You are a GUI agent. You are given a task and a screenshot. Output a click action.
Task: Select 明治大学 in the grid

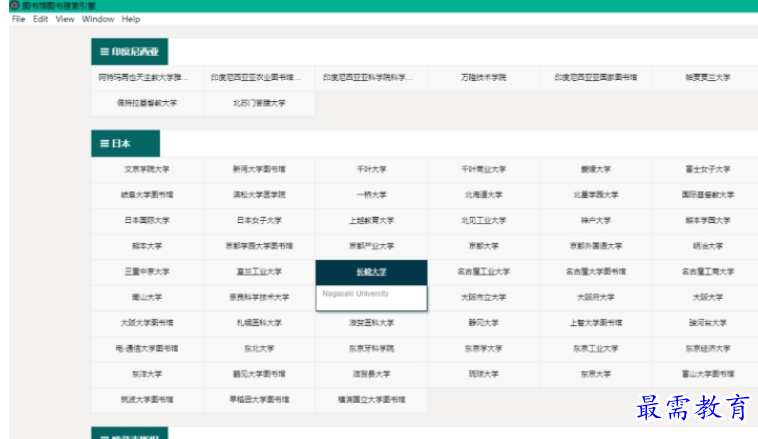pyautogui.click(x=707, y=246)
